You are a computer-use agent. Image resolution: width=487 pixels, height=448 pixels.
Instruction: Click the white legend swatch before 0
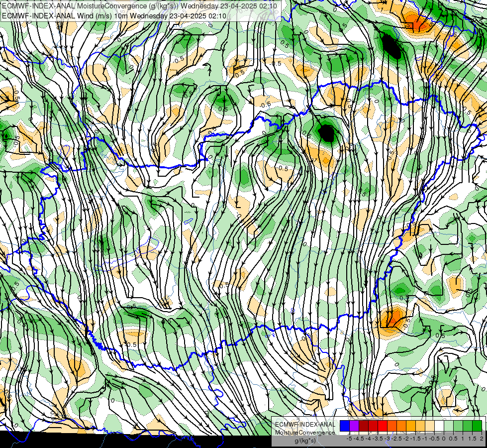439,426
